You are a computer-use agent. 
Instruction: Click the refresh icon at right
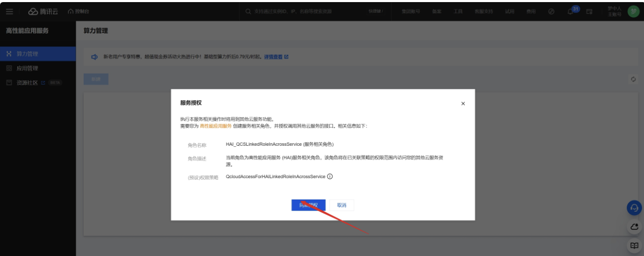click(x=633, y=79)
